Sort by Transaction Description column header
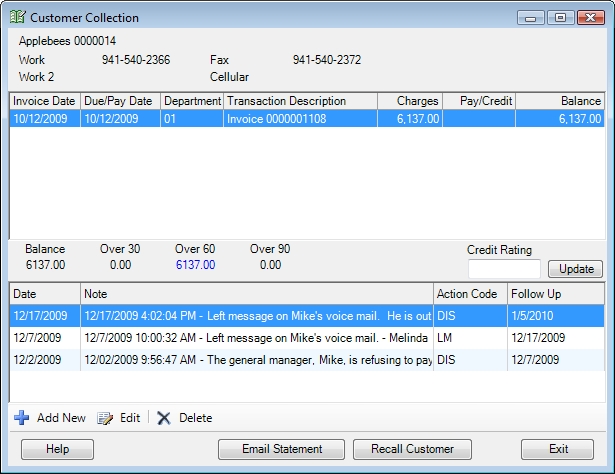The height and width of the screenshot is (474, 615). click(300, 101)
